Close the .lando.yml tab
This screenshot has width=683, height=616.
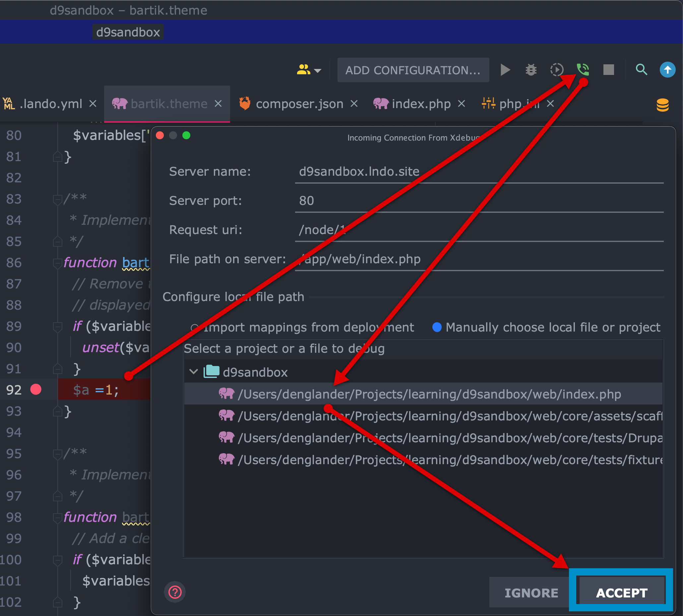pyautogui.click(x=93, y=103)
